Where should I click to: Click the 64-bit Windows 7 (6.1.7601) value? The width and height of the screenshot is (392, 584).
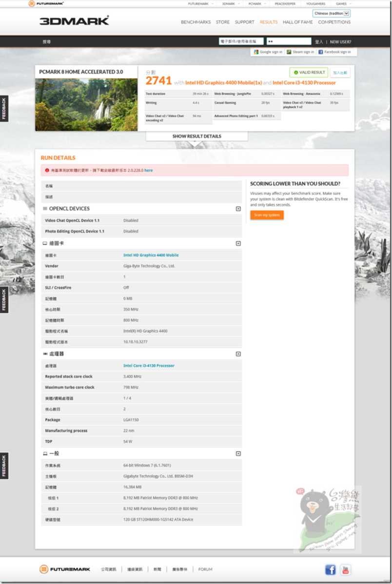pos(147,466)
